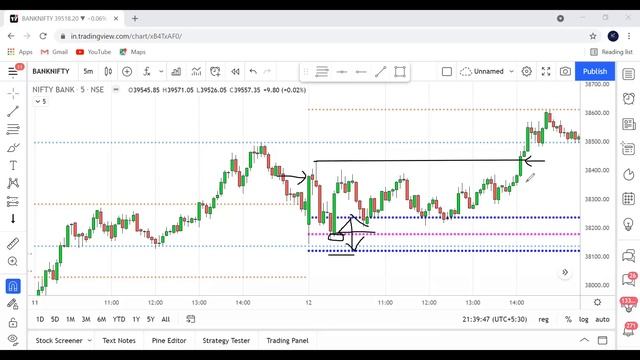Open price scale settings gear
This screenshot has height=360, width=640.
point(598,302)
